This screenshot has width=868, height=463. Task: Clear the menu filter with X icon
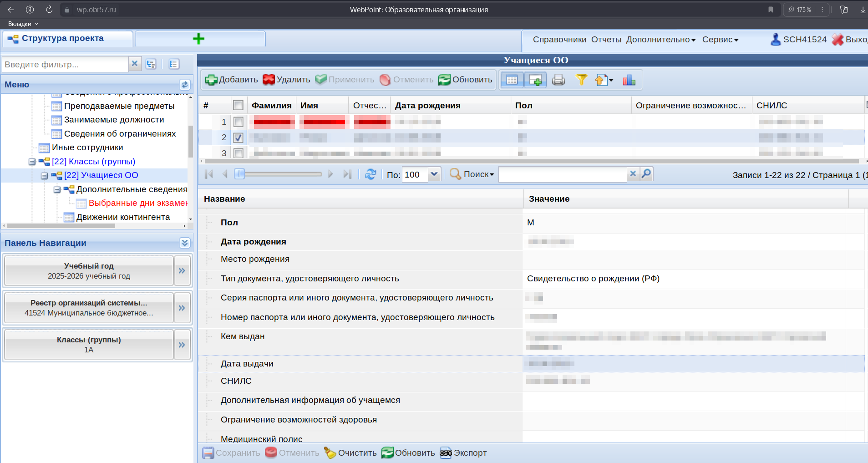click(x=135, y=64)
